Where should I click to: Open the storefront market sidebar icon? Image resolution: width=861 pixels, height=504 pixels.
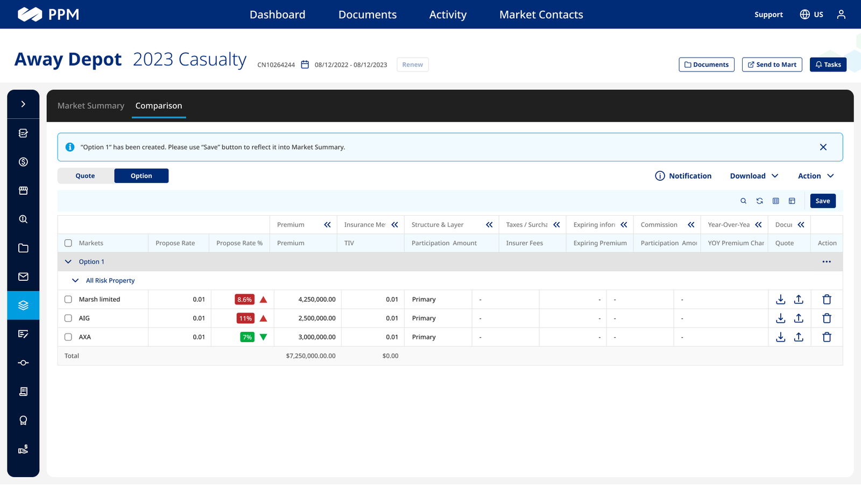point(23,190)
